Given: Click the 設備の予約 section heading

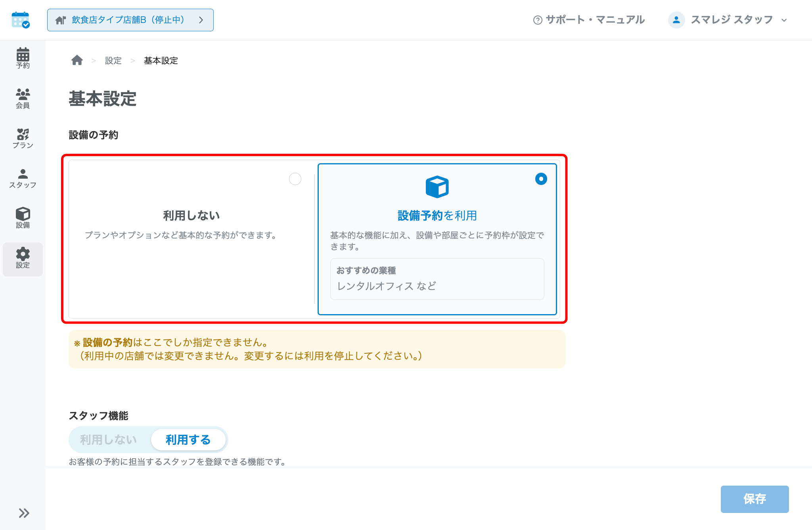Looking at the screenshot, I should (94, 135).
